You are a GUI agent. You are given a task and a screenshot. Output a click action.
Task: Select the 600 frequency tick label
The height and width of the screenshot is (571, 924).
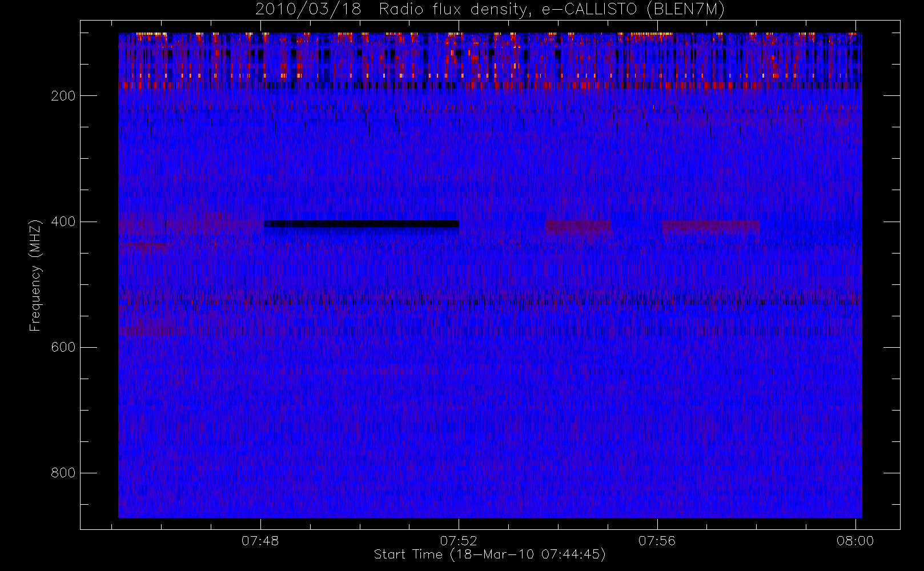point(63,347)
